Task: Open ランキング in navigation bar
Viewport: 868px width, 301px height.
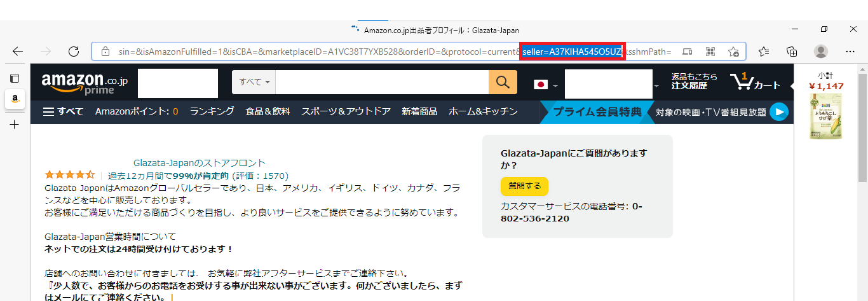Action: coord(212,111)
